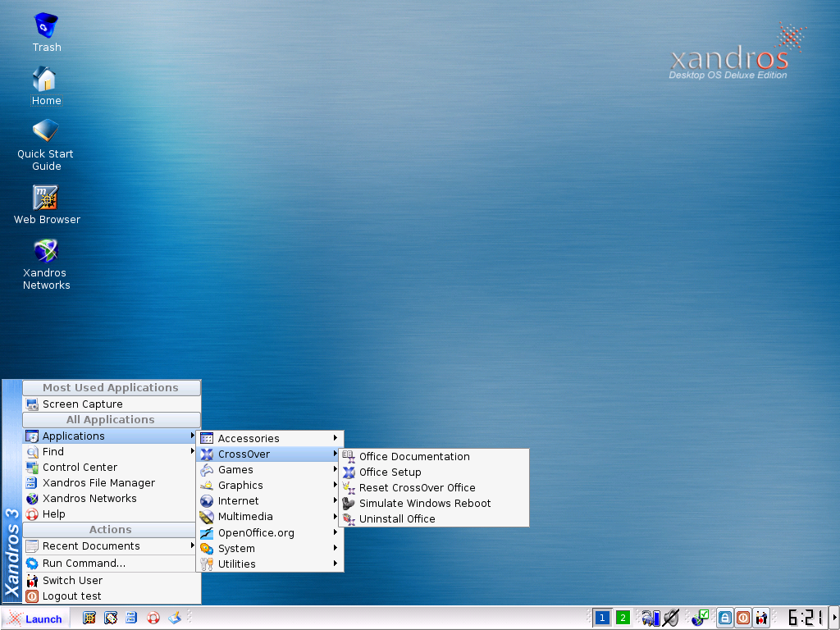
Task: Click the web browser quick-launch panel icon
Action: [89, 619]
